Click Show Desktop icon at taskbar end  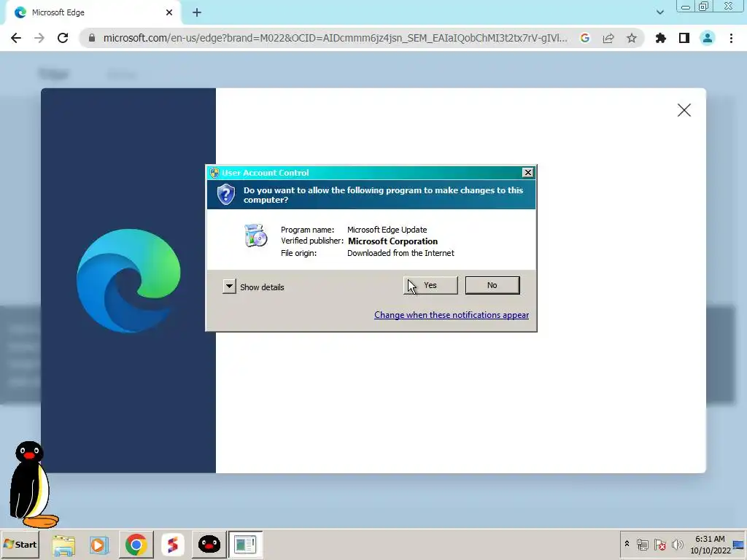coord(739,544)
